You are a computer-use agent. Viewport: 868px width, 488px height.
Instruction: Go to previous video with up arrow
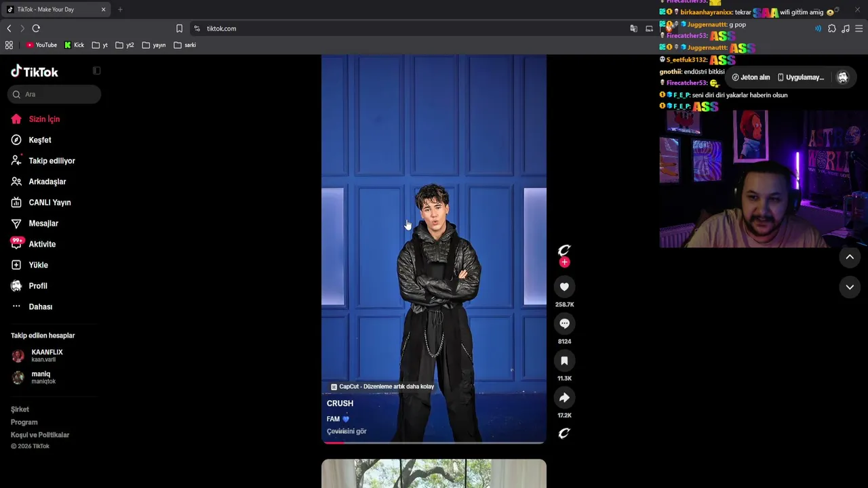(x=850, y=257)
